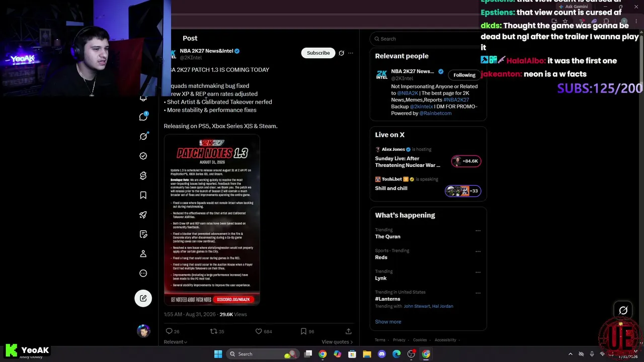
Task: Open the Patch Notes 1.3 image
Action: click(x=212, y=220)
